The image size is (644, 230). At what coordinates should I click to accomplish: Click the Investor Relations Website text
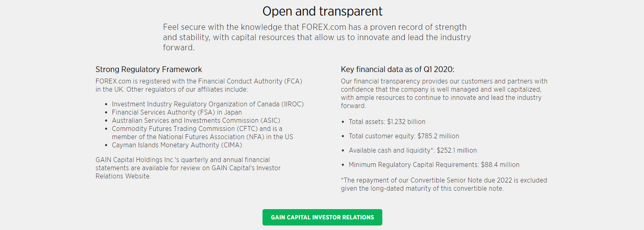123,176
